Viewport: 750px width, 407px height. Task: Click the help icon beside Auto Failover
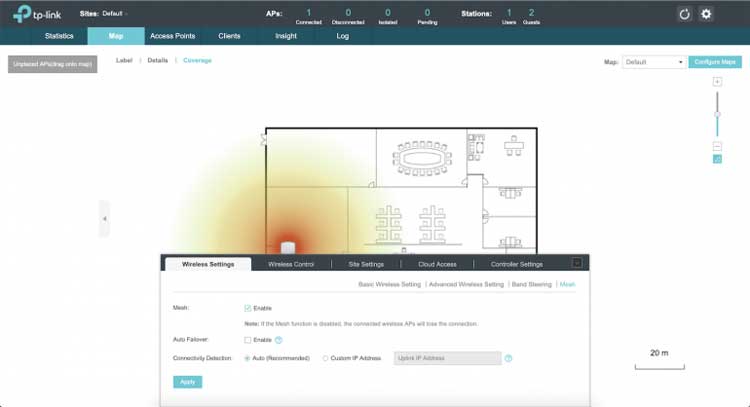pos(278,340)
